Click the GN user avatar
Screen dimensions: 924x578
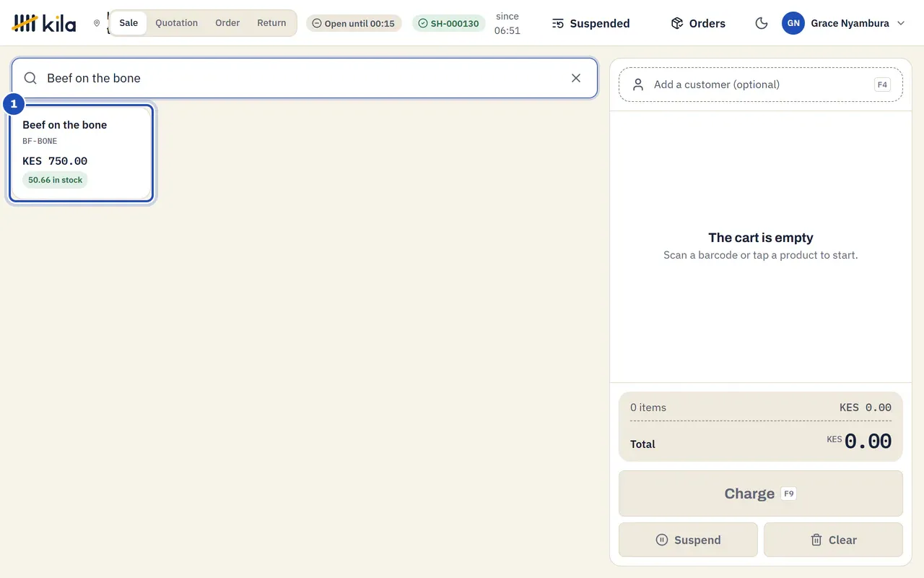pos(793,23)
